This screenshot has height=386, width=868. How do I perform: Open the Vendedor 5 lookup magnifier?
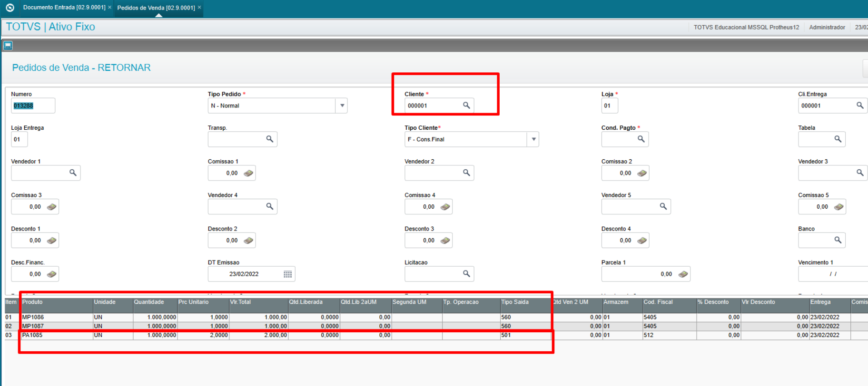[x=663, y=206]
